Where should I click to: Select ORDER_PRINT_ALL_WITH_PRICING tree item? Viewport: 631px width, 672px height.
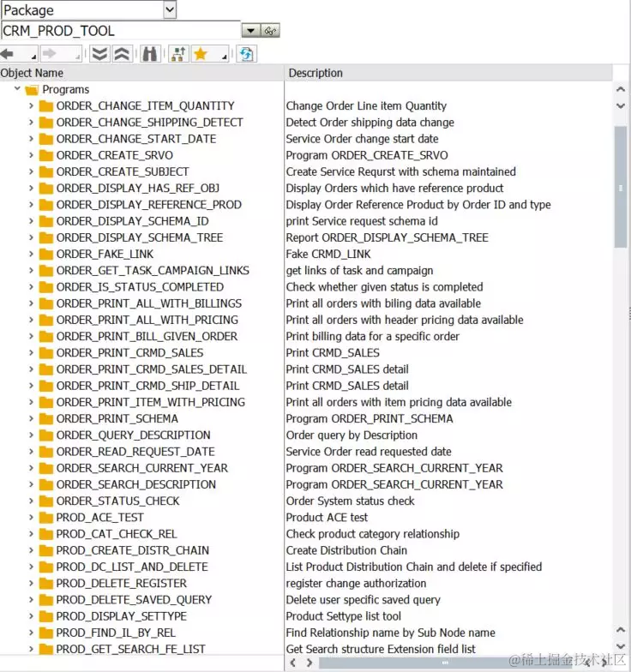pos(147,320)
